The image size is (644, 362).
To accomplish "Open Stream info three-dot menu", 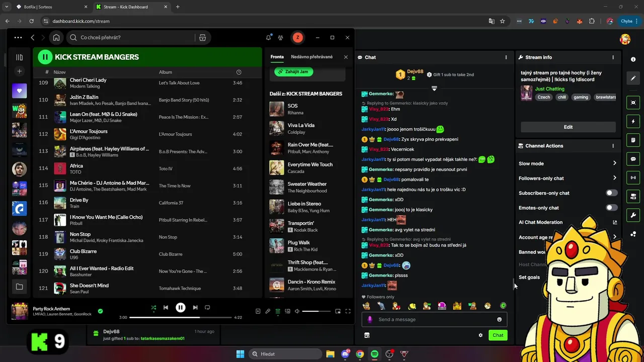I will (x=613, y=57).
